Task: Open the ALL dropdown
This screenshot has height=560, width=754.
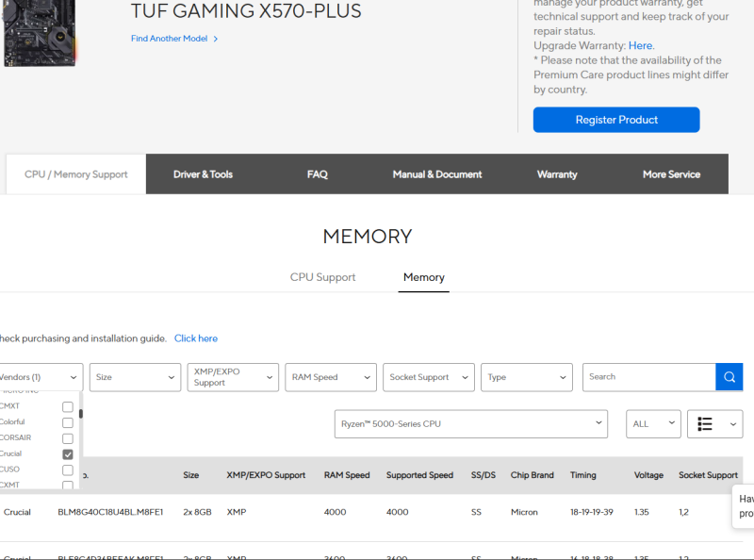Action: (x=653, y=424)
